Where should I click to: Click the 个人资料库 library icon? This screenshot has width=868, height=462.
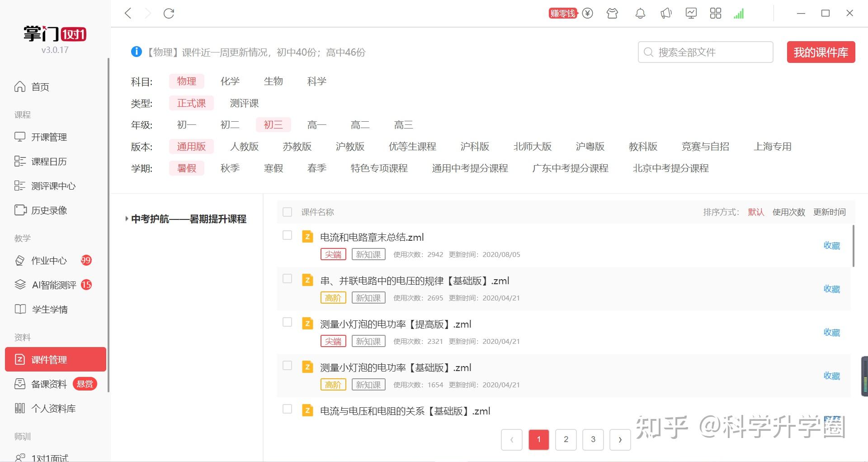click(20, 408)
